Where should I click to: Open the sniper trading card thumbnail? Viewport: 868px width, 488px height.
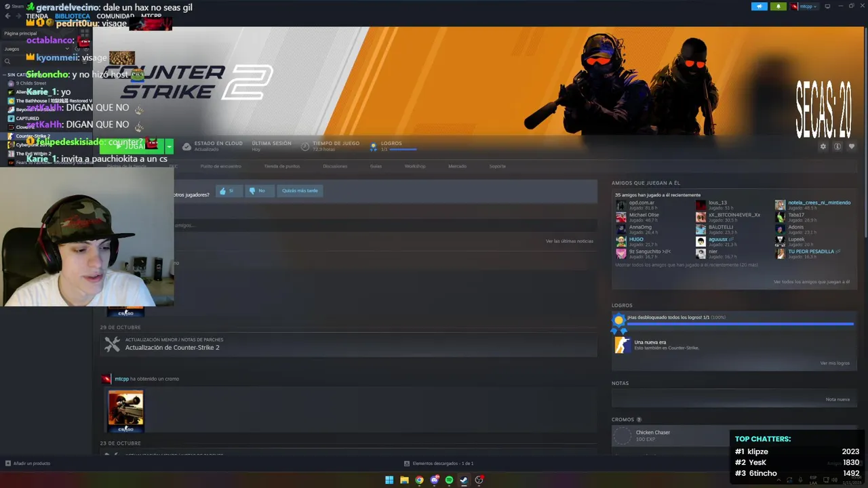[x=125, y=411]
